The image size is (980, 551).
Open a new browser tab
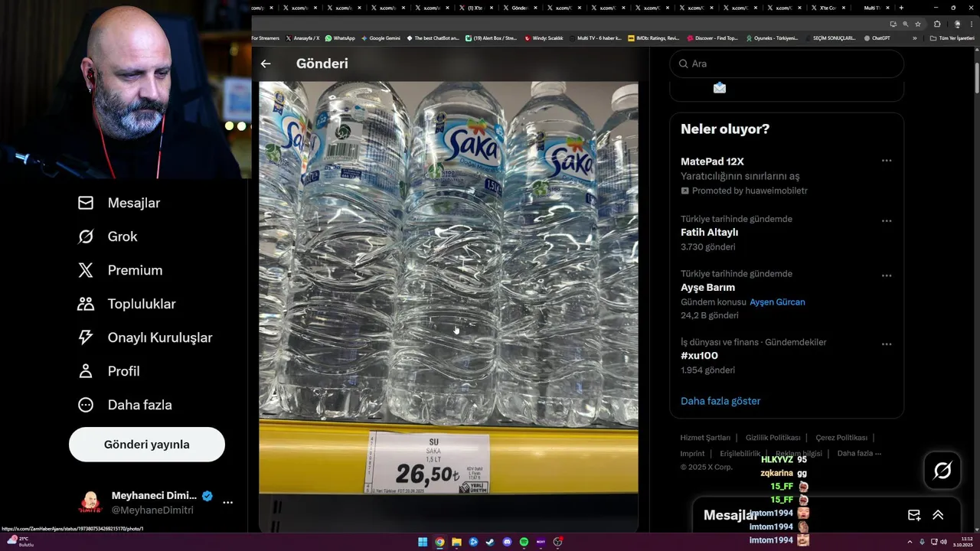[x=901, y=8]
